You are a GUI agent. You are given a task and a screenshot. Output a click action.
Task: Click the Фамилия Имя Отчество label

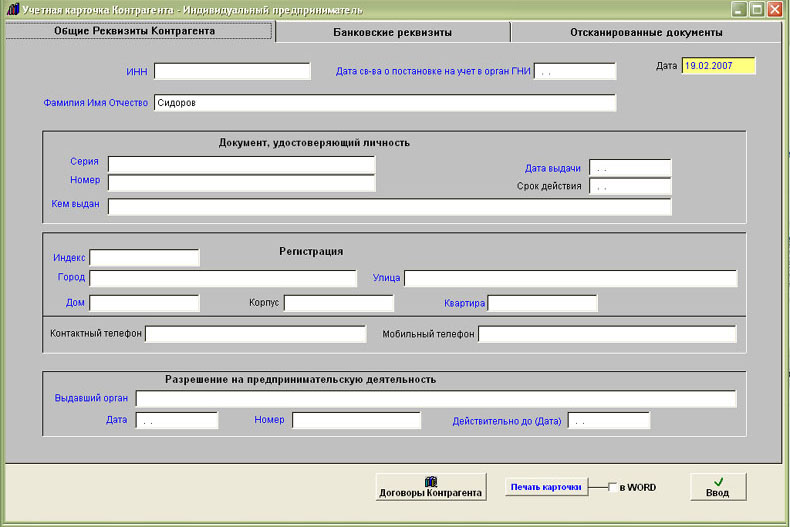click(x=96, y=103)
